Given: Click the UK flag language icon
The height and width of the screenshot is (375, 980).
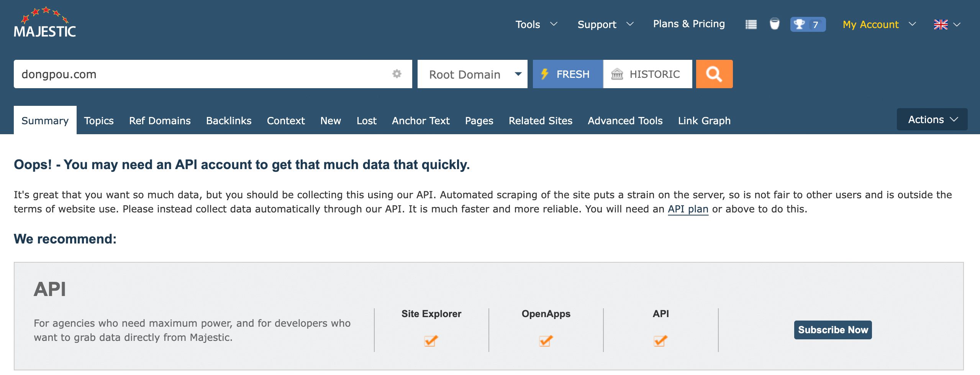Looking at the screenshot, I should [941, 25].
